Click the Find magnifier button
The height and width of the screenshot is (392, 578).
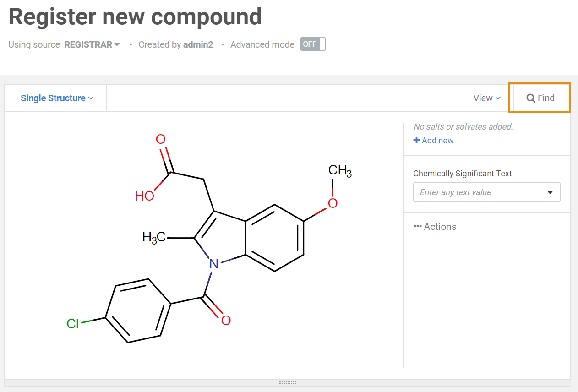pyautogui.click(x=540, y=98)
